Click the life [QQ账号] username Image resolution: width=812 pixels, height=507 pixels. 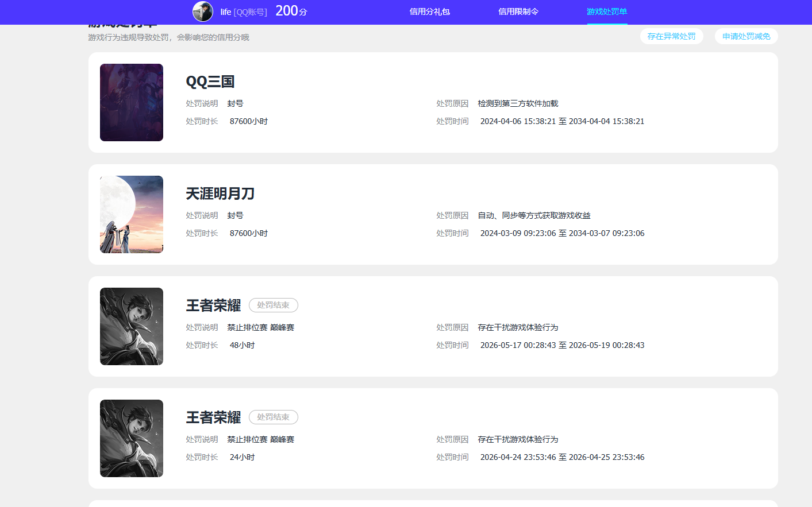(244, 12)
